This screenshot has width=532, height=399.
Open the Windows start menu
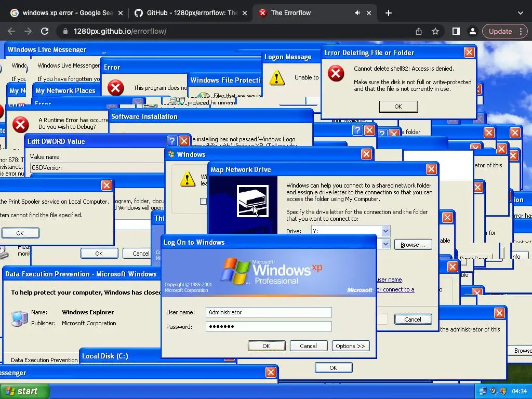pos(24,391)
